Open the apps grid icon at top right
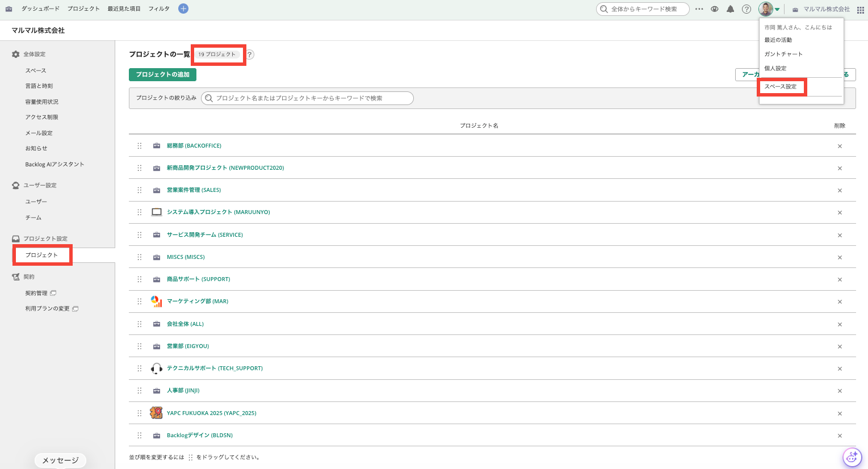Screen dimensions: 868x469 [861, 9]
